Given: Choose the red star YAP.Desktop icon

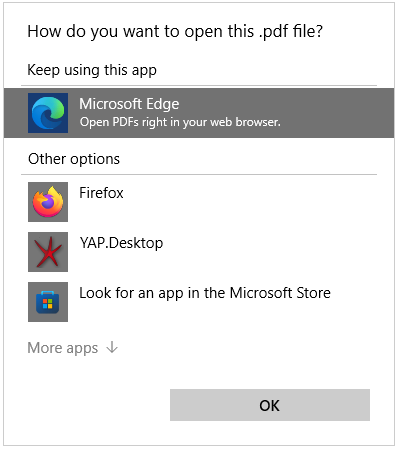Looking at the screenshot, I should pyautogui.click(x=48, y=252).
